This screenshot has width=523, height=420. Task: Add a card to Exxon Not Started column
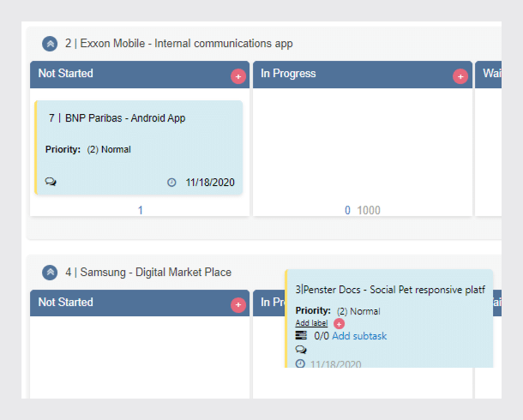pyautogui.click(x=238, y=76)
